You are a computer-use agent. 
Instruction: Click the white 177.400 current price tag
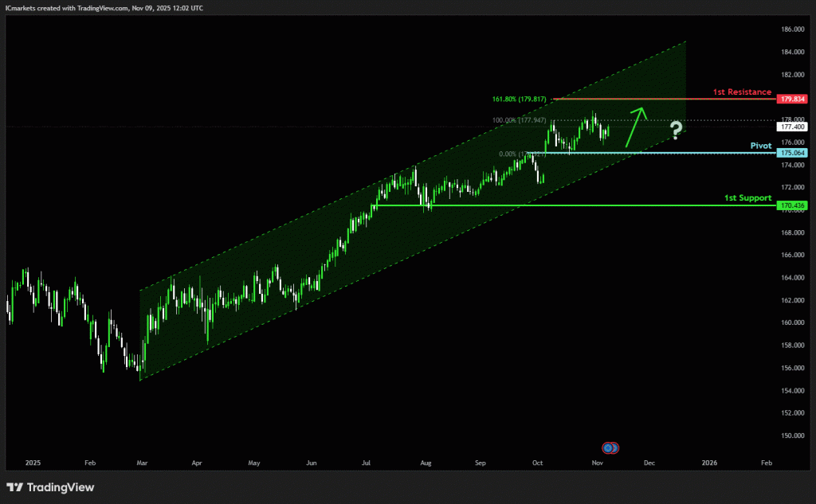point(793,127)
